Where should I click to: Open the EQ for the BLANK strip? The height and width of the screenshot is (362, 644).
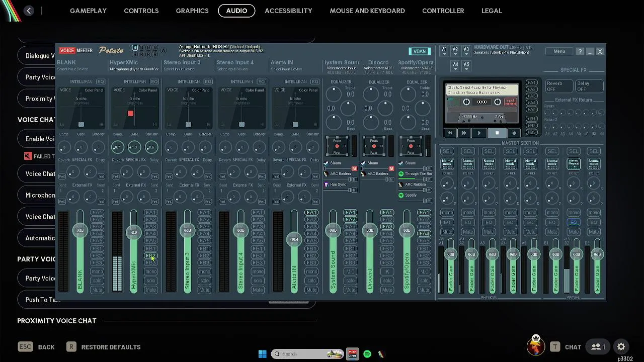tap(100, 81)
